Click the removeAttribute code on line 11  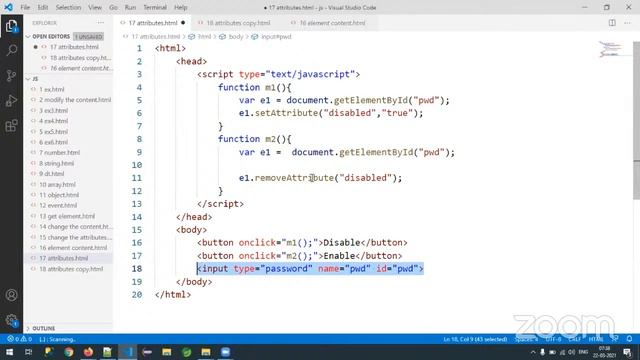pyautogui.click(x=294, y=178)
